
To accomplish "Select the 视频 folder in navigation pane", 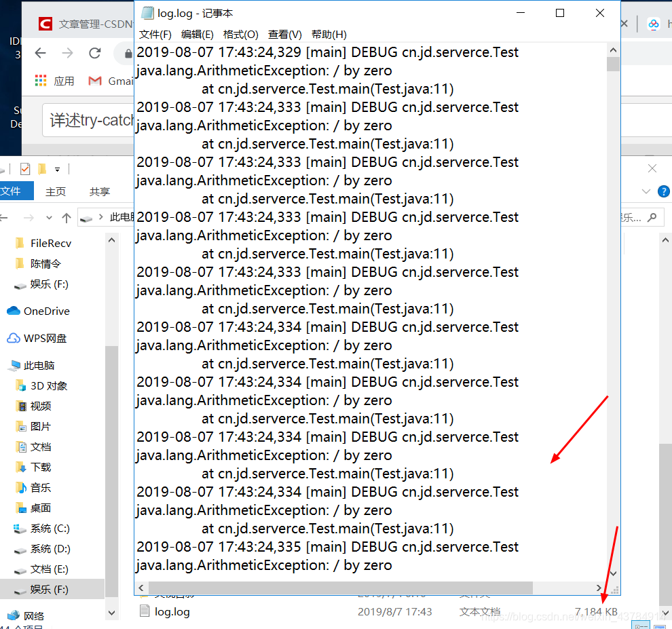I will point(33,406).
